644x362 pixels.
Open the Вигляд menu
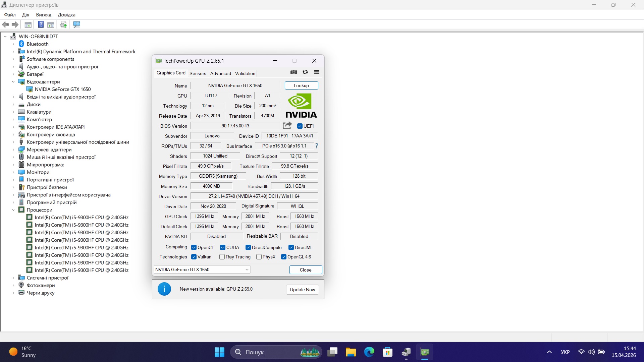[44, 15]
